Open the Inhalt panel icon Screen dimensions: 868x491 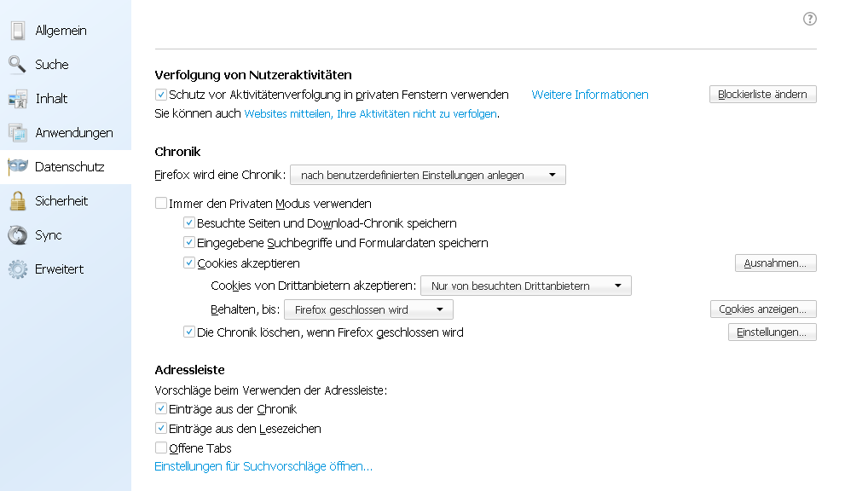coord(18,99)
